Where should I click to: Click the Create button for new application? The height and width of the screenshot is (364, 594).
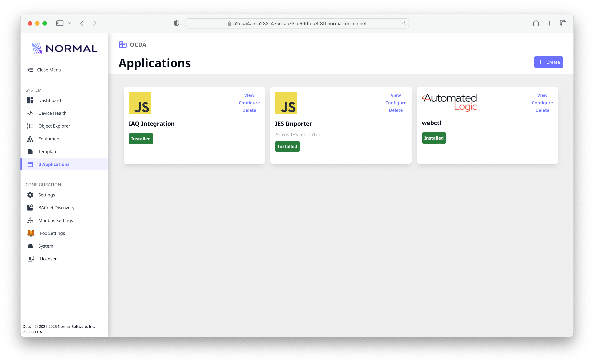[x=549, y=62]
